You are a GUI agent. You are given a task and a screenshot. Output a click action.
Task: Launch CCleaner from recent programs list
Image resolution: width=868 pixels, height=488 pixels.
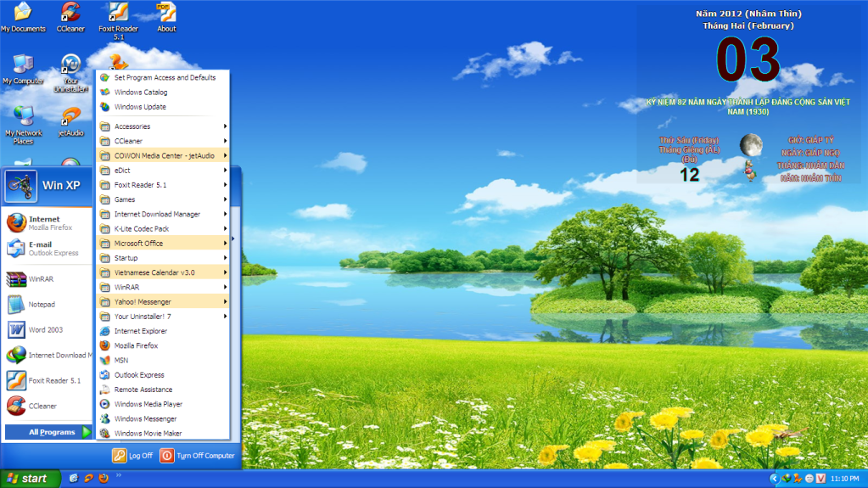[x=48, y=406]
